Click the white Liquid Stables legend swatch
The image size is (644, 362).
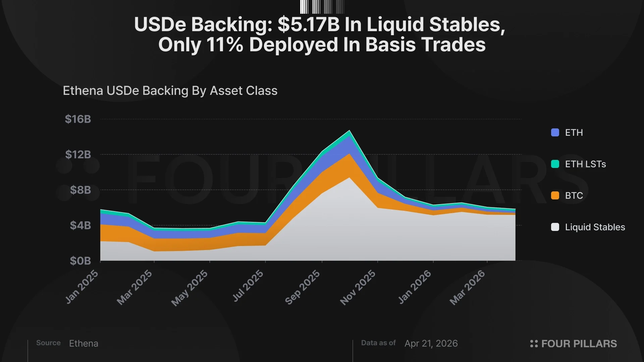(555, 227)
